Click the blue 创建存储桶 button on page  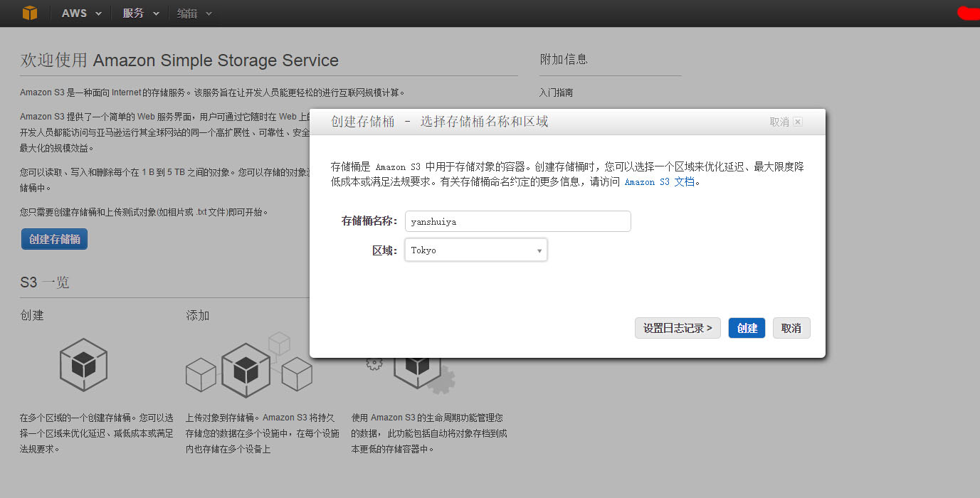(54, 239)
